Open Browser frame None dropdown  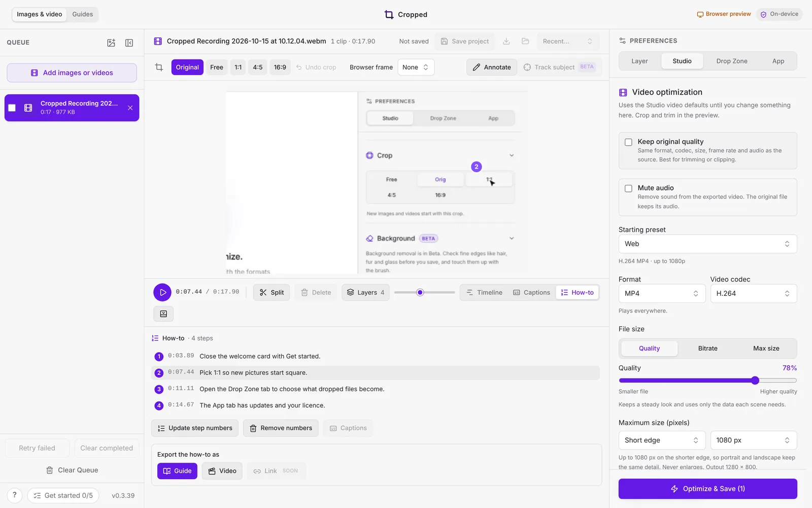pos(415,67)
